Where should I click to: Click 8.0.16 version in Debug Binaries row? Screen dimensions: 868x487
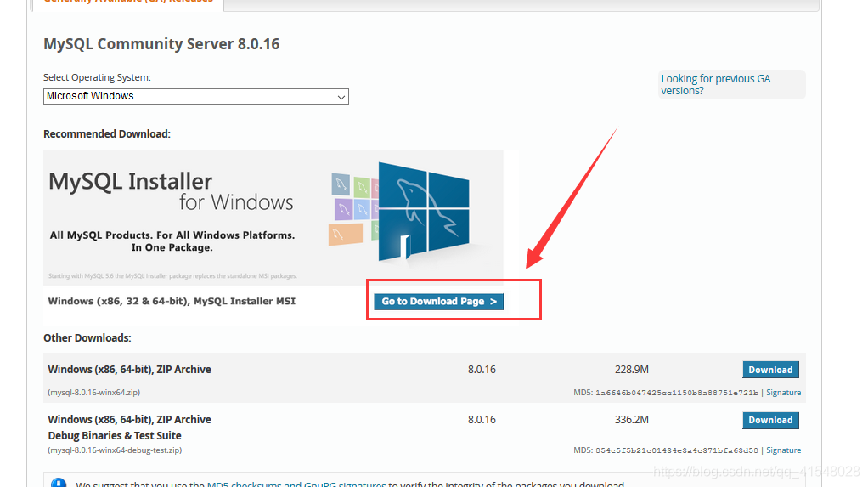tap(482, 420)
